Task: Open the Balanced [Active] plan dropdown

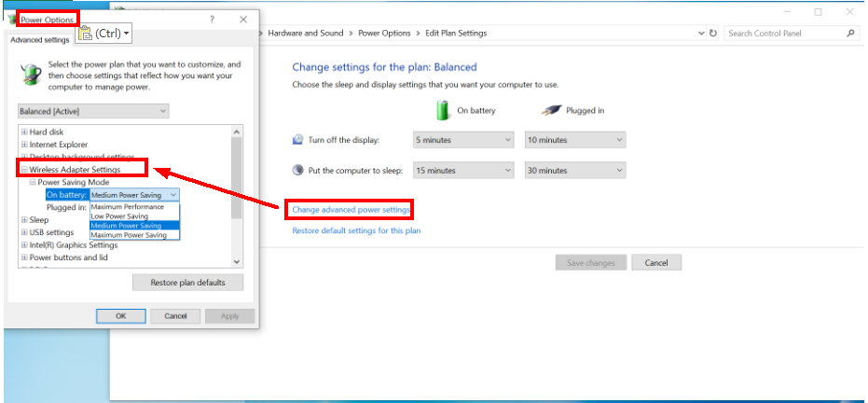Action: point(93,110)
